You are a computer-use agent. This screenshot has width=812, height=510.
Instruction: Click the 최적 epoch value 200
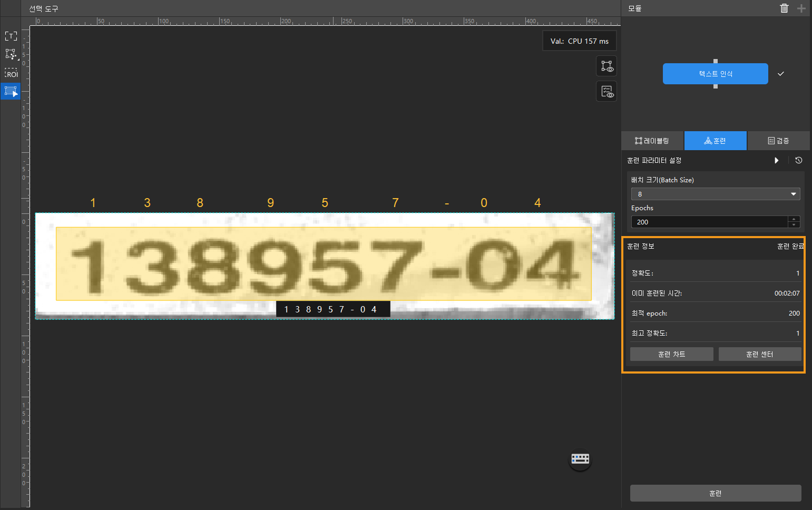794,313
